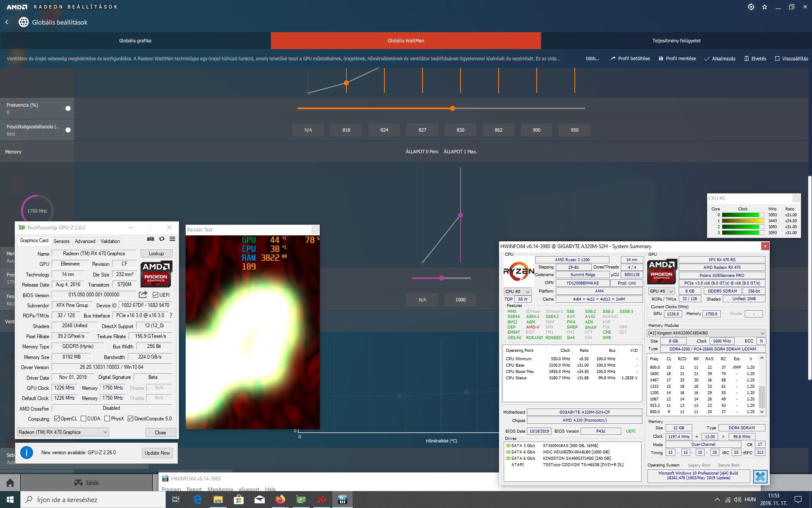
Task: Click Profil mentése in WattMan
Action: [677, 58]
